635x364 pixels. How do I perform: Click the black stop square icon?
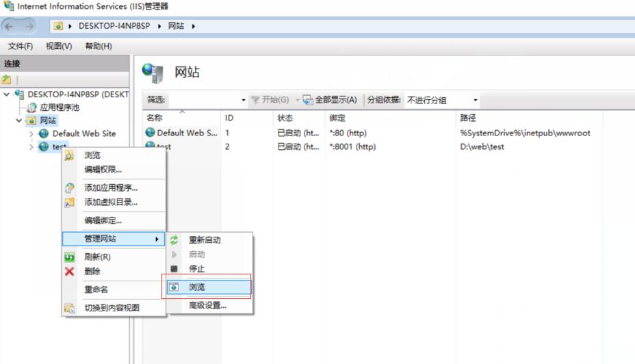pos(174,268)
